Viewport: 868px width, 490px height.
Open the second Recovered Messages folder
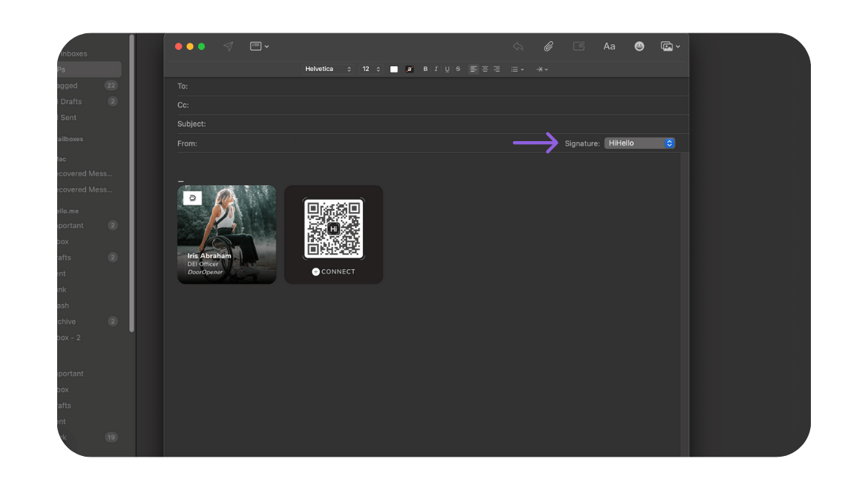point(88,190)
